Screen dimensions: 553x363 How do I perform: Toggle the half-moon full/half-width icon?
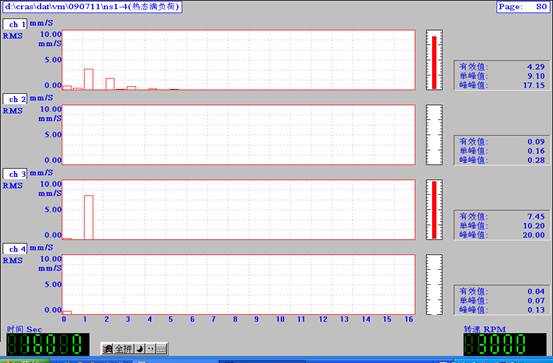140,349
